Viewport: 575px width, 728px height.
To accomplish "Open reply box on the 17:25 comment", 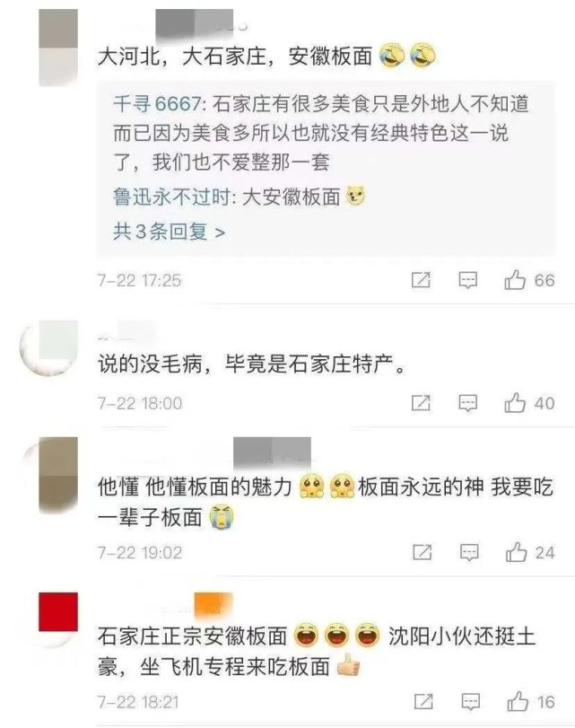I will 467,280.
